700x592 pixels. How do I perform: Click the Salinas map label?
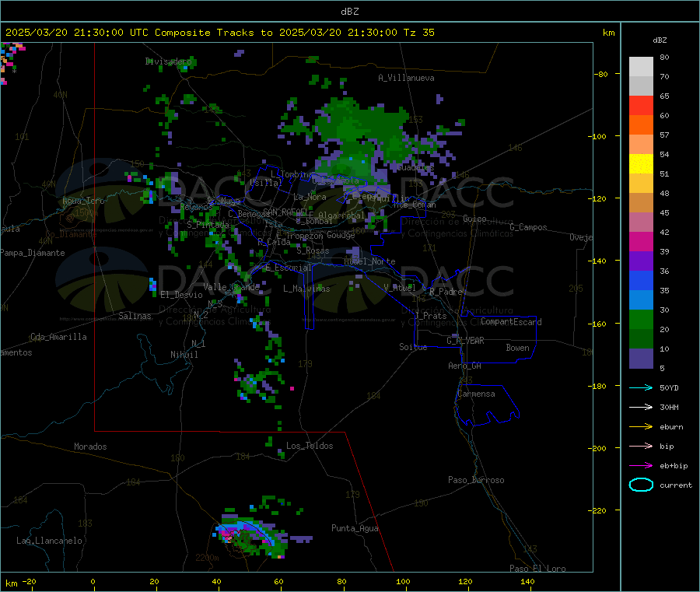[135, 316]
